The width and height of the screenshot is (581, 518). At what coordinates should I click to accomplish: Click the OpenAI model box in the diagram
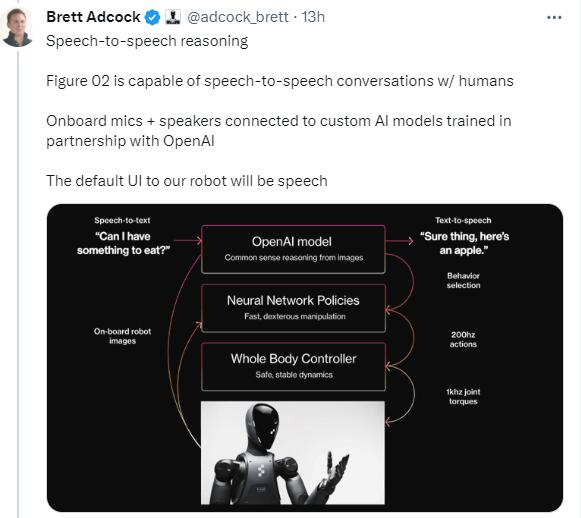[293, 249]
